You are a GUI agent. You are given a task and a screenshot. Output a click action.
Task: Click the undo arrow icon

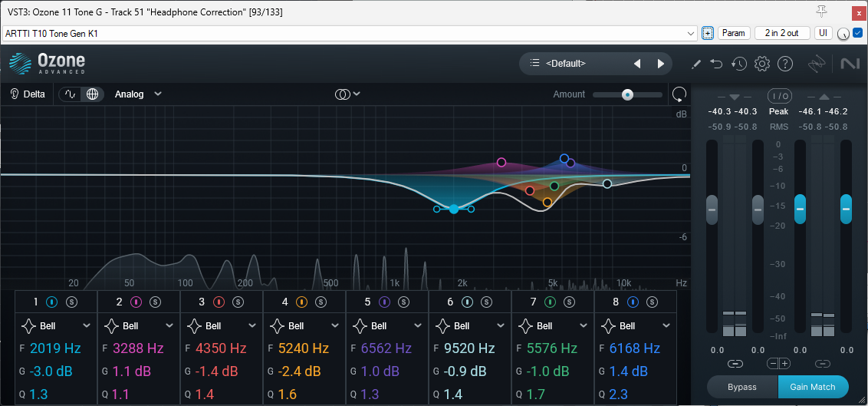[x=716, y=64]
